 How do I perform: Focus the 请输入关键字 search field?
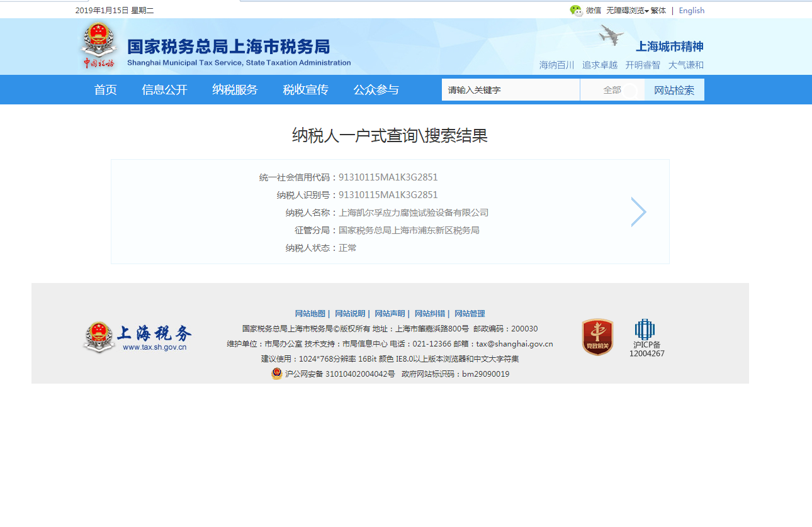(x=510, y=90)
